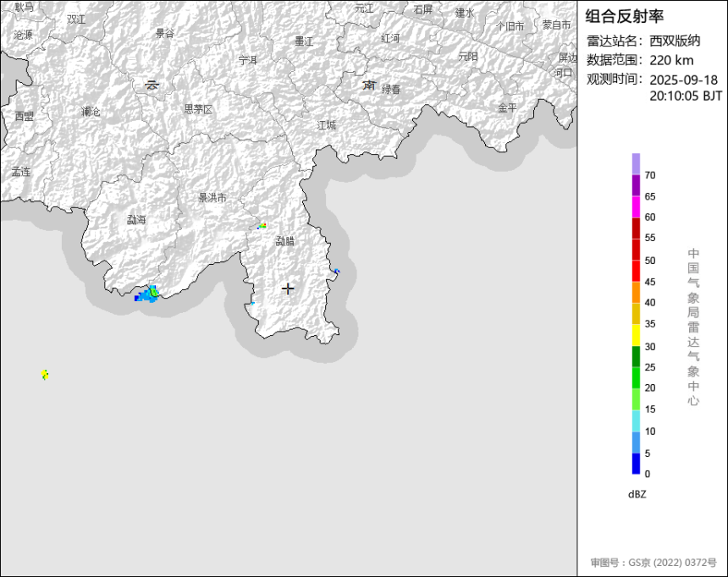Click the 组合反射率 title
Image resolution: width=728 pixels, height=577 pixels.
(624, 16)
